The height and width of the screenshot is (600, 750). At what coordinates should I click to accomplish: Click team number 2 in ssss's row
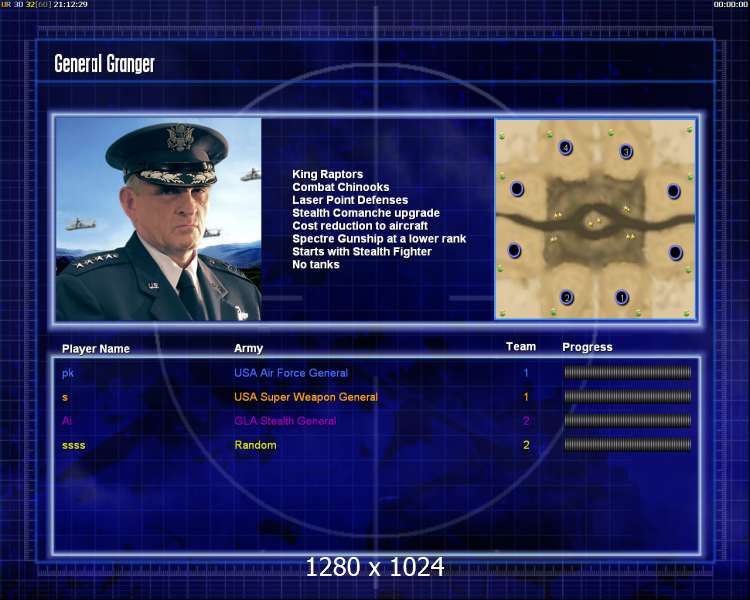click(526, 445)
